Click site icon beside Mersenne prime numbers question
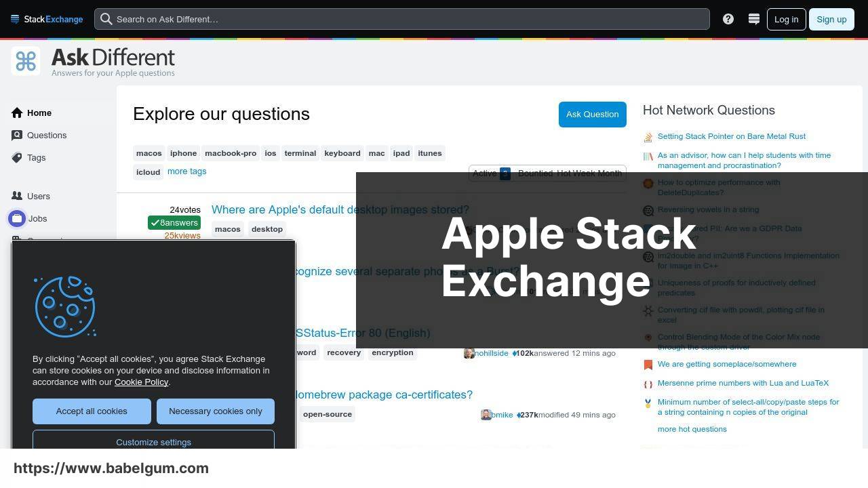 pyautogui.click(x=648, y=384)
